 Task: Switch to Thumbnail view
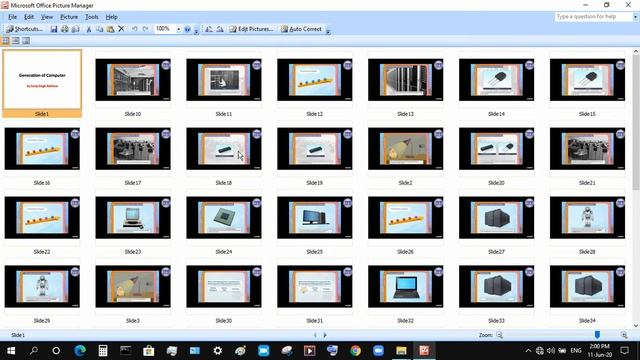point(6,41)
